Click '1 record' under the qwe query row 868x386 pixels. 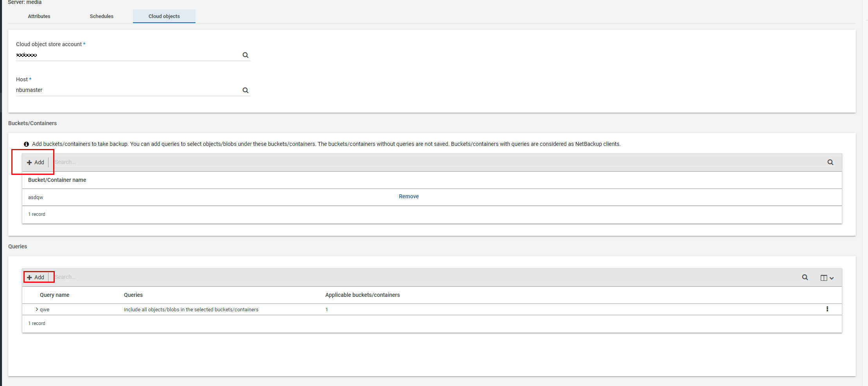tap(37, 323)
